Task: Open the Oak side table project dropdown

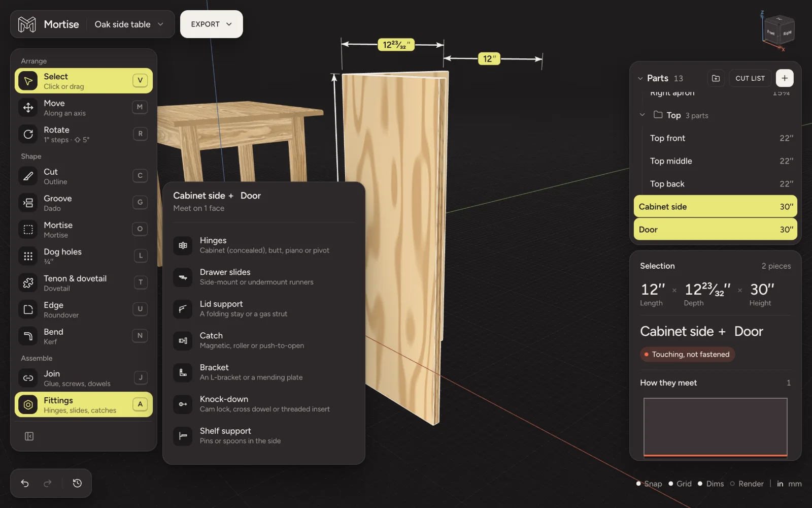Action: coord(129,24)
